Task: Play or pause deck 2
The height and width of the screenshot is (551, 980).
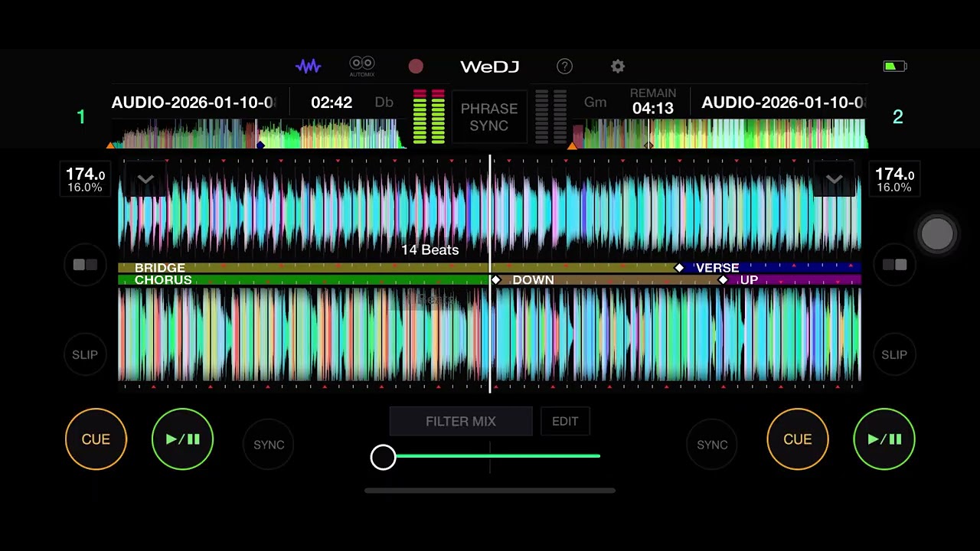Action: click(884, 439)
